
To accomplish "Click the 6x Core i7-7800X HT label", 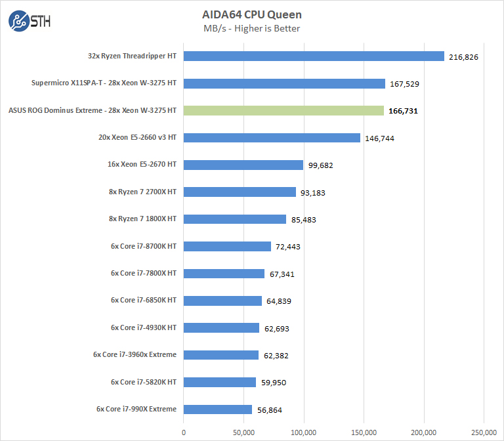I will point(144,273).
